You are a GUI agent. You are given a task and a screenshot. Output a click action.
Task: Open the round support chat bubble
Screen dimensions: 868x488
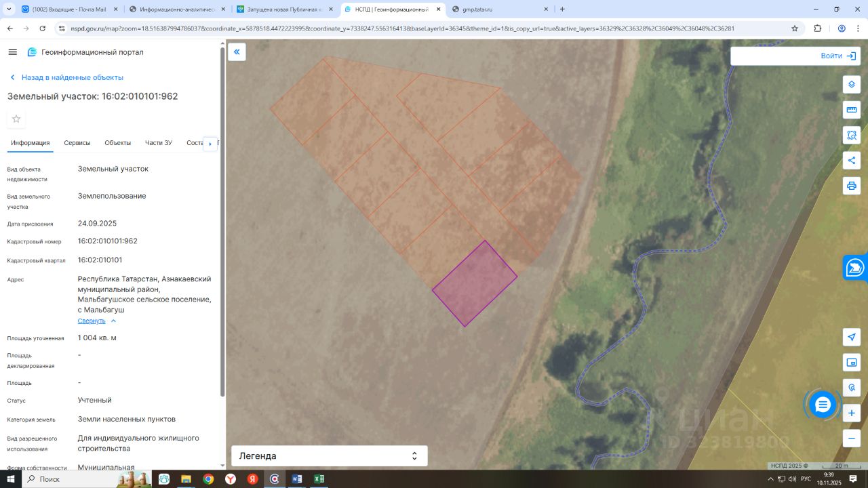[823, 405]
